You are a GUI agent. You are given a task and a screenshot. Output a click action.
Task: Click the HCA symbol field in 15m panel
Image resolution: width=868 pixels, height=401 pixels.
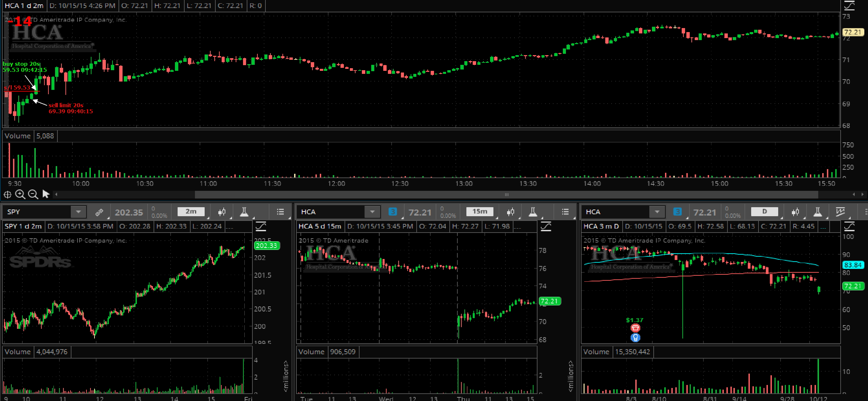(x=331, y=212)
